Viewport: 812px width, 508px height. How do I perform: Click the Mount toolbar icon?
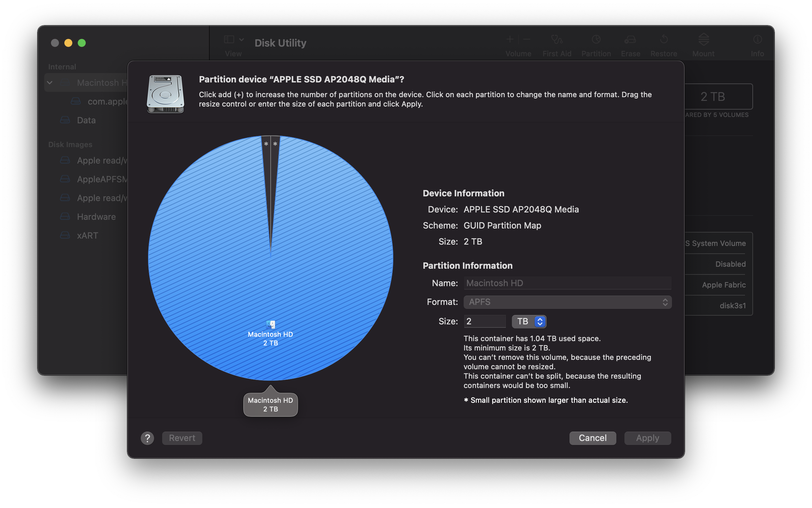[703, 40]
